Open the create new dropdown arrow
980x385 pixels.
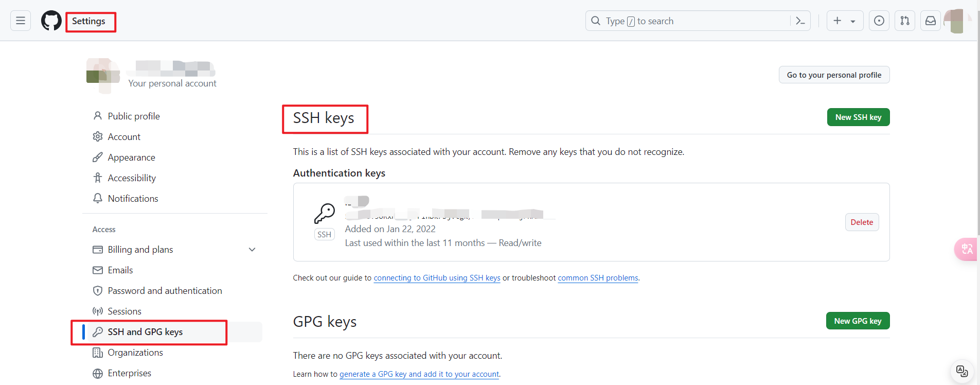pos(852,21)
